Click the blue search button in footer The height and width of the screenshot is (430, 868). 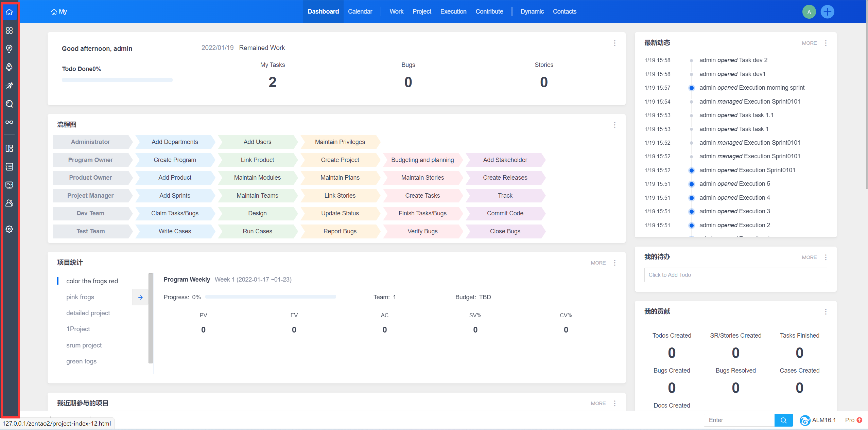click(783, 420)
